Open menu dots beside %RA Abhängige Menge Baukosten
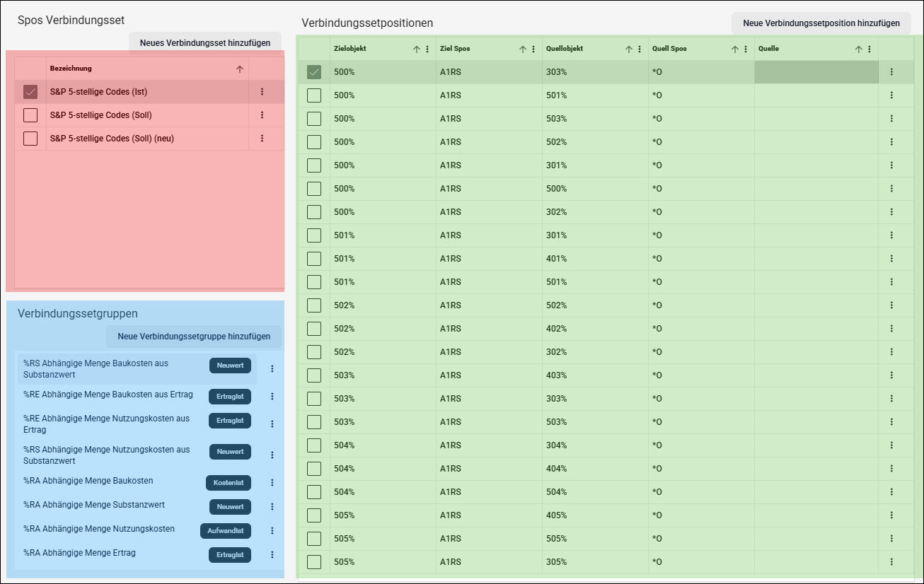 coord(272,483)
